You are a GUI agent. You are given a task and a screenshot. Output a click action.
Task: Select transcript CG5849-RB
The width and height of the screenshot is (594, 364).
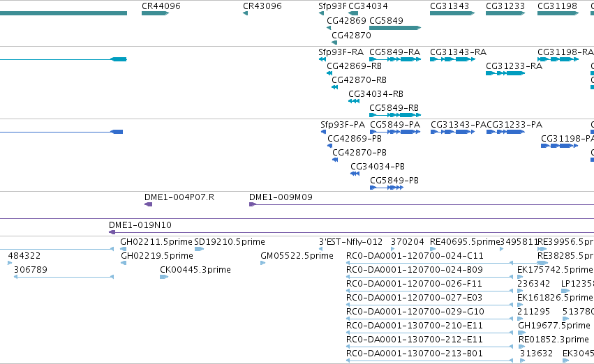pyautogui.click(x=394, y=108)
